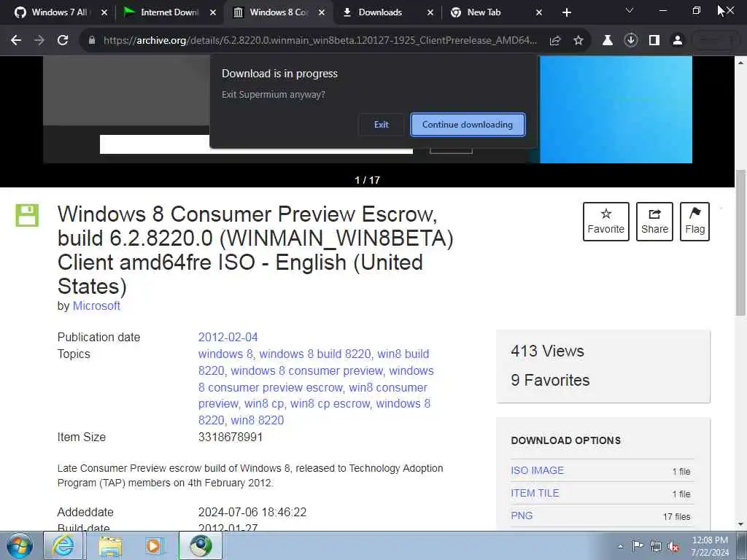The width and height of the screenshot is (747, 560).
Task: Open the profile avatar icon
Action: pos(678,41)
